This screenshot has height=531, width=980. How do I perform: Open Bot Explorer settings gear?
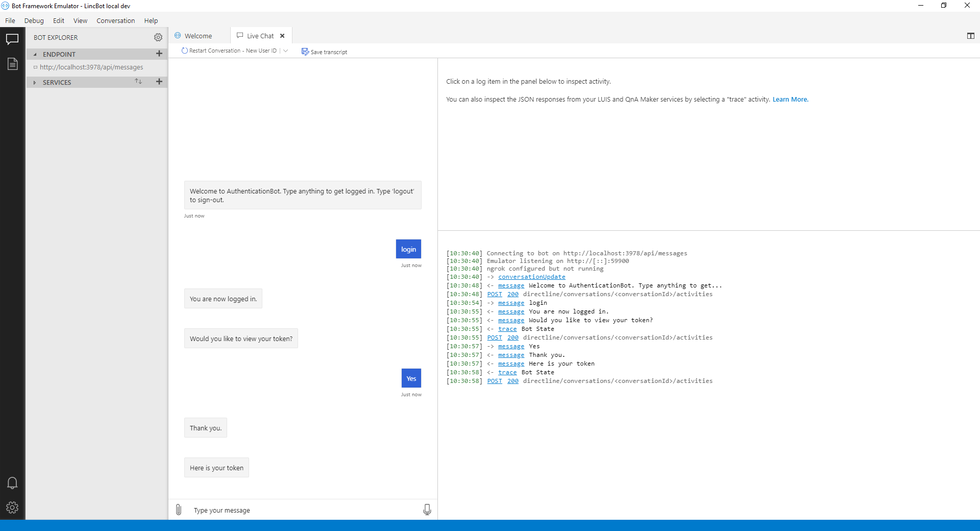(158, 37)
